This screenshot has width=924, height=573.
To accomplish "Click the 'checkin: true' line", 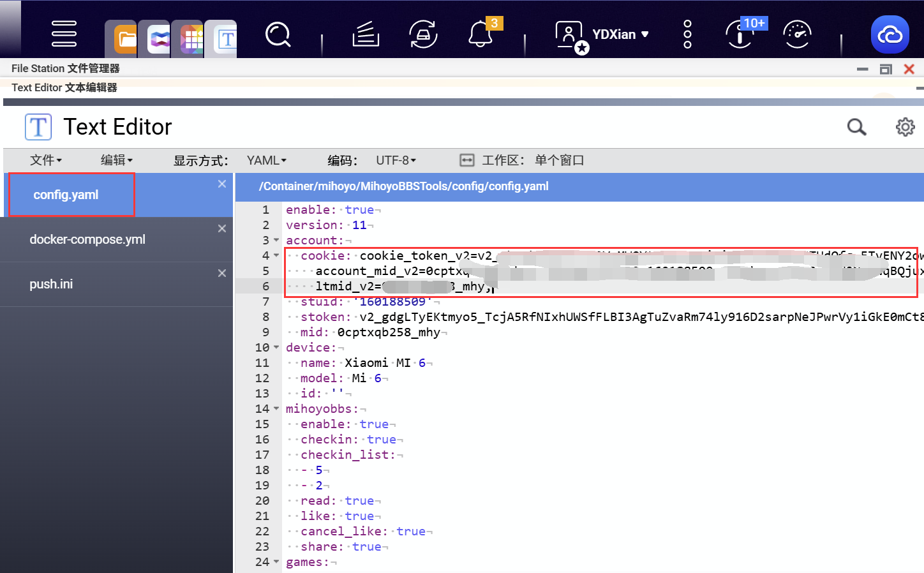I will point(348,440).
